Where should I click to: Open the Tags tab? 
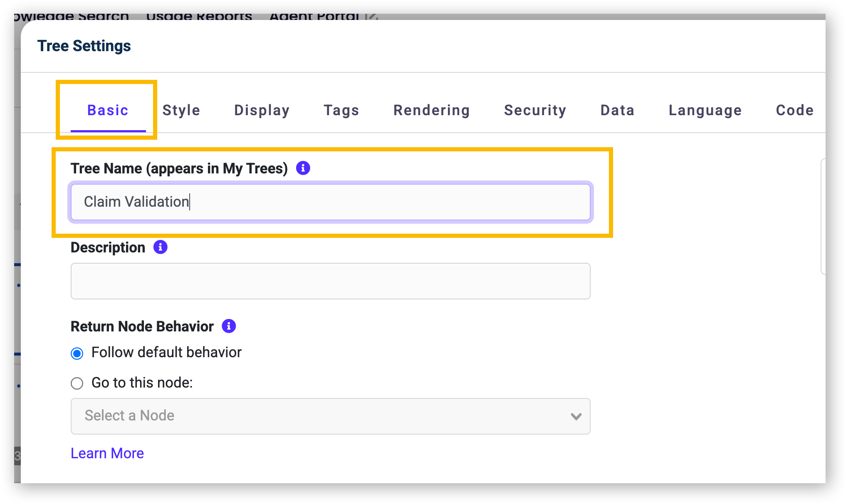tap(341, 110)
